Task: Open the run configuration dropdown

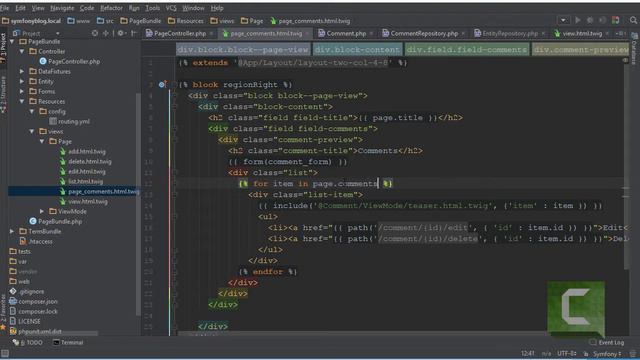Action: (563, 20)
